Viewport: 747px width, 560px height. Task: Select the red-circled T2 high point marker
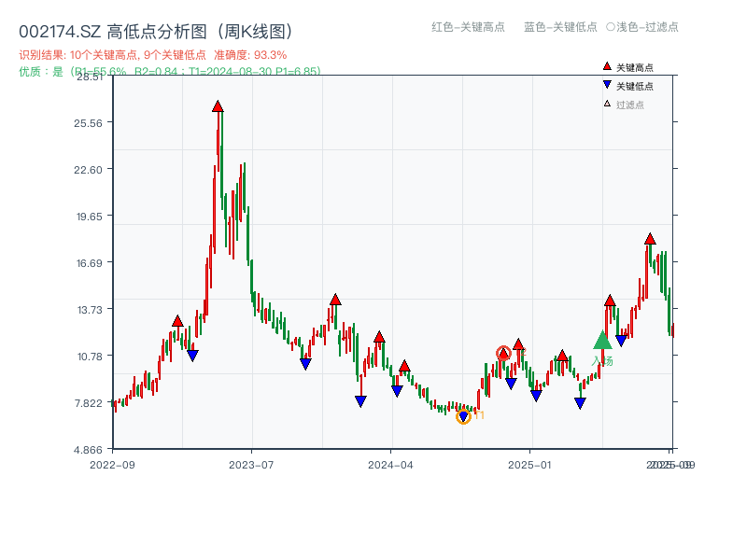point(503,353)
